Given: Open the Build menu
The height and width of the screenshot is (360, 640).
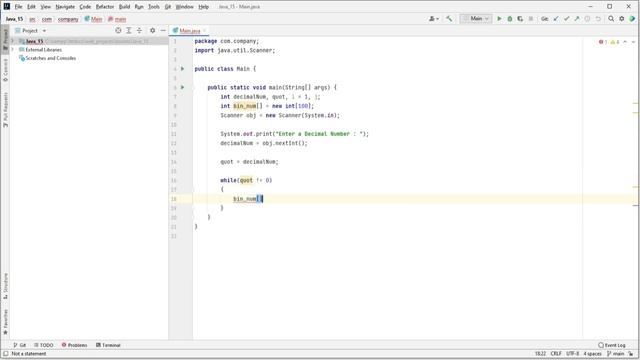Looking at the screenshot, I should (124, 7).
